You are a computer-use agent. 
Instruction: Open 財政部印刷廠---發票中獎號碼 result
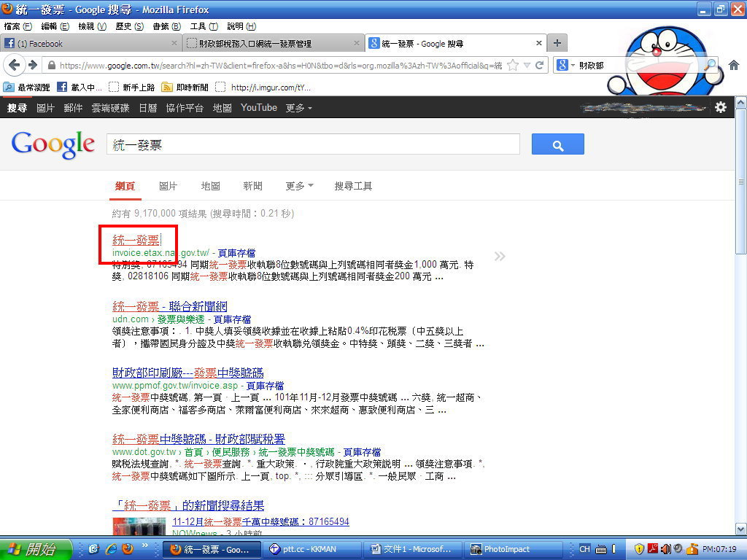(x=187, y=373)
